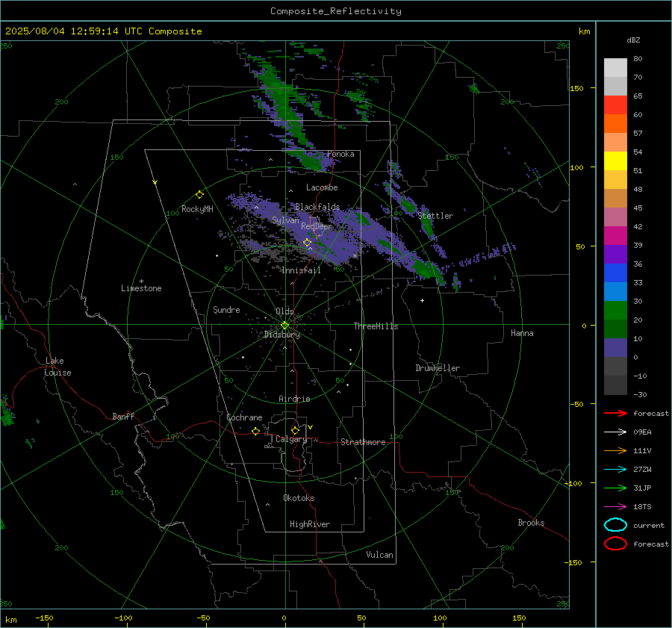The image size is (672, 628).
Task: Click the Airdrie city label
Action: coord(294,399)
